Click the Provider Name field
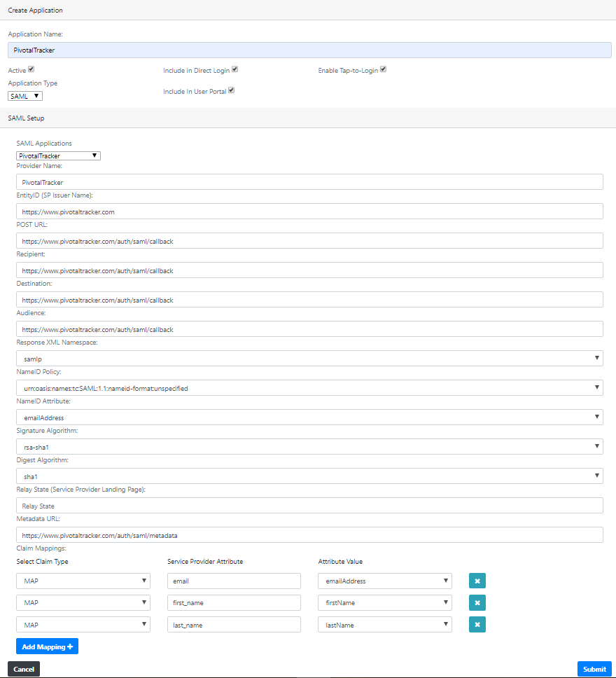The height and width of the screenshot is (678, 616). [x=309, y=182]
